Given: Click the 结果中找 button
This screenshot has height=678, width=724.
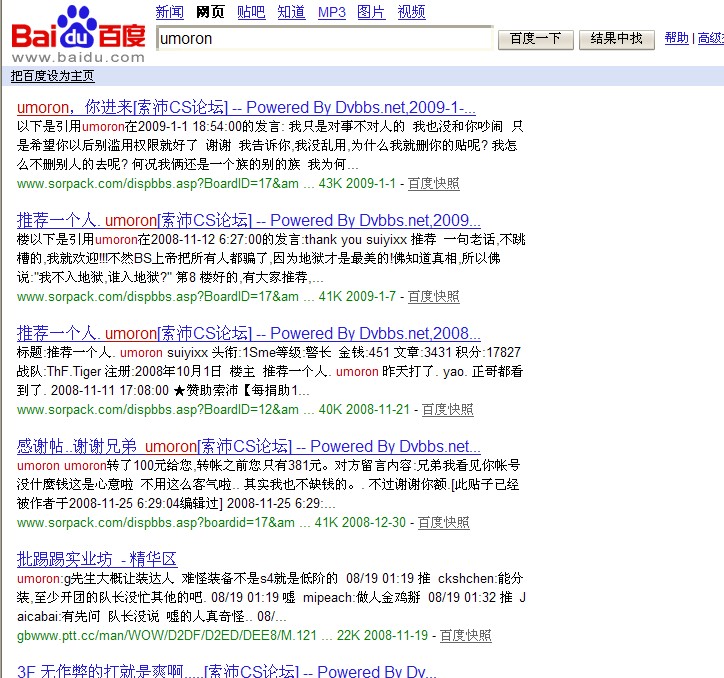Looking at the screenshot, I should (617, 39).
